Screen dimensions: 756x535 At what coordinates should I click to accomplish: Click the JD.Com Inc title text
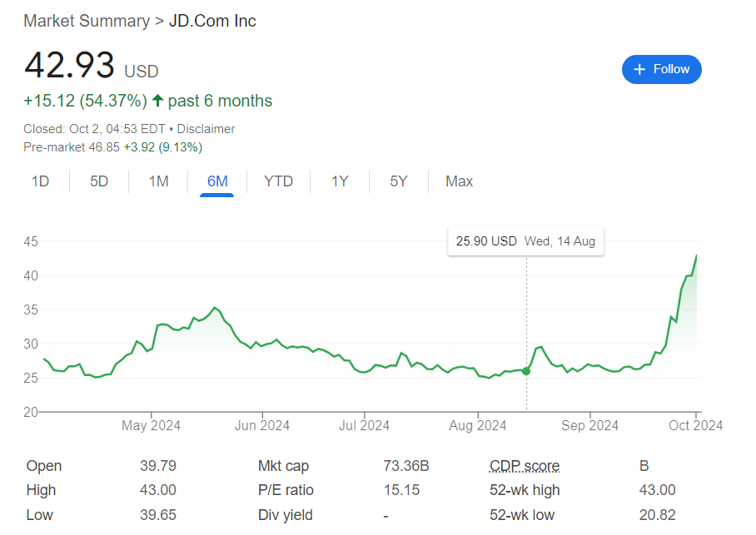tap(212, 21)
